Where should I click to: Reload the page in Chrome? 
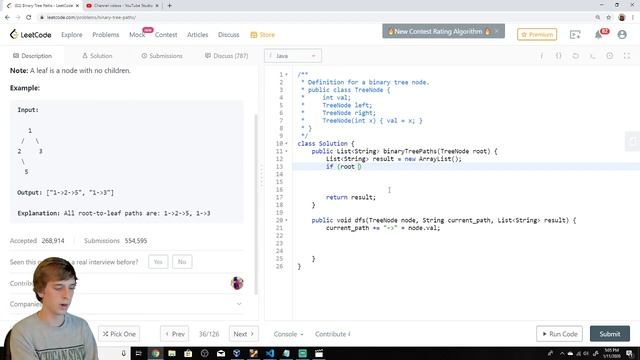coord(29,17)
